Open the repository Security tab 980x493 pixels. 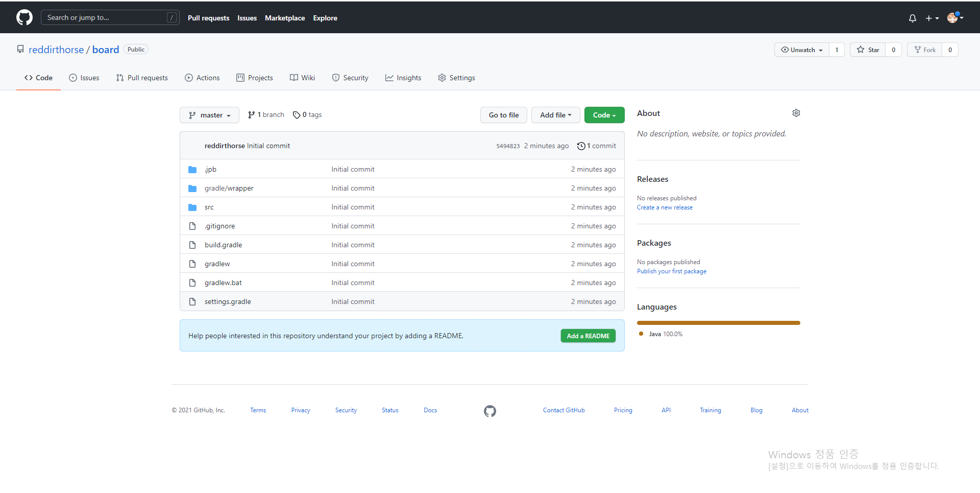[350, 78]
